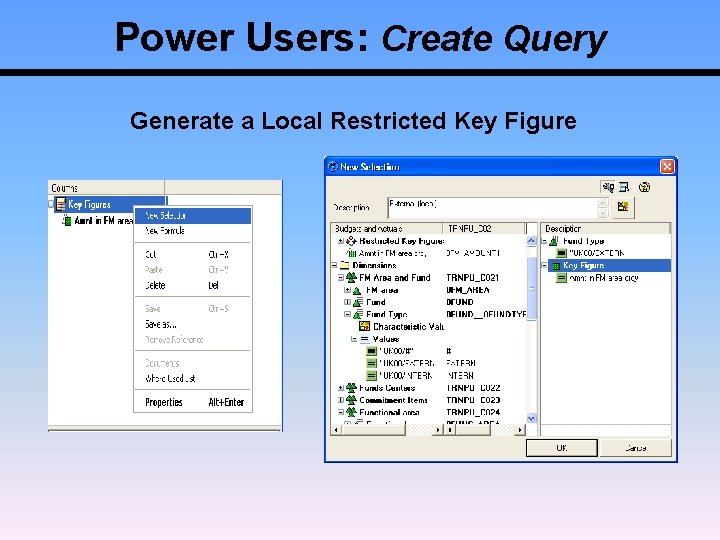This screenshot has height=540, width=720.
Task: Click the round help icon in the New Selection toolbar
Action: pyautogui.click(x=644, y=187)
